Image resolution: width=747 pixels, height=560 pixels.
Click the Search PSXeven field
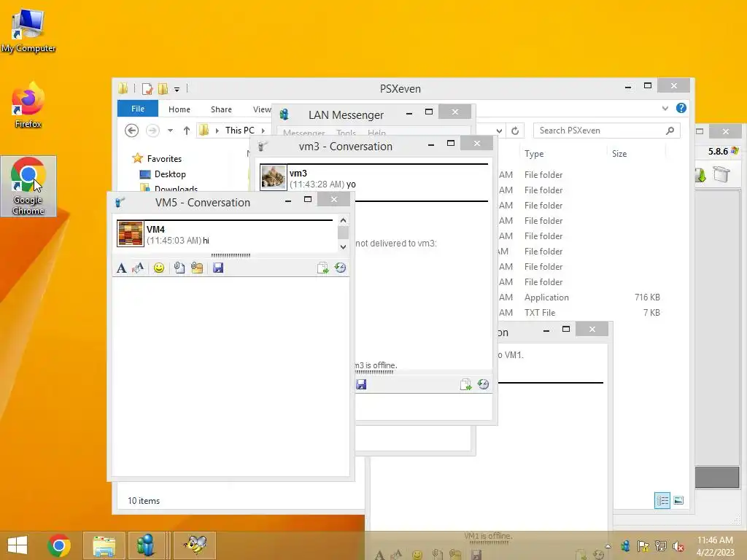click(606, 131)
